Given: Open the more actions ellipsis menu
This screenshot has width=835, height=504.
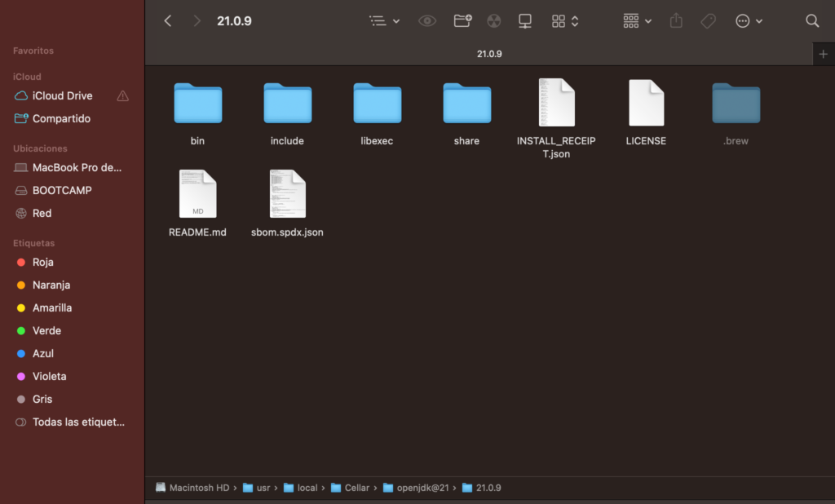Looking at the screenshot, I should (x=749, y=21).
